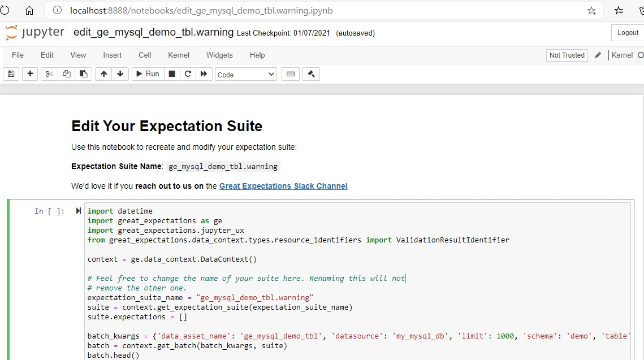Open the View menu

point(78,55)
